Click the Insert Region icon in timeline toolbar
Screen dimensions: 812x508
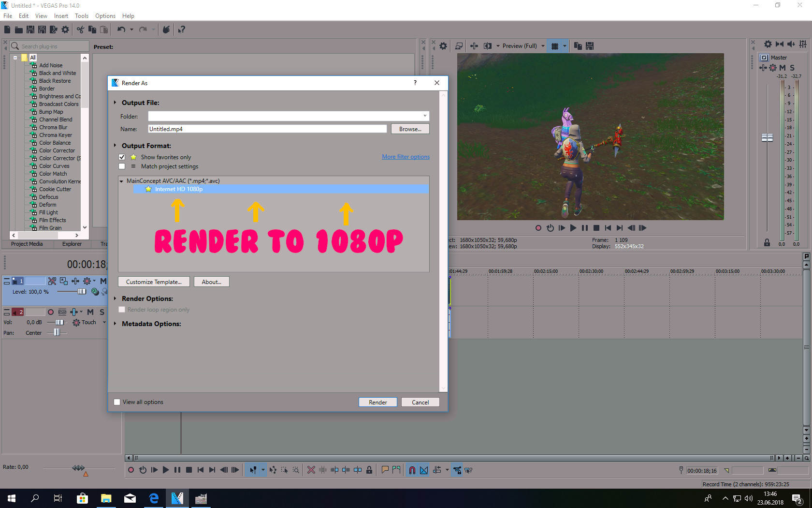click(397, 470)
